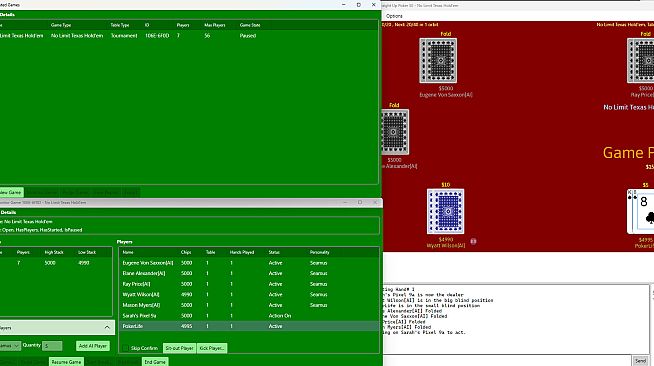Click the Sit-out Player button
The width and height of the screenshot is (654, 366).
coord(179,348)
